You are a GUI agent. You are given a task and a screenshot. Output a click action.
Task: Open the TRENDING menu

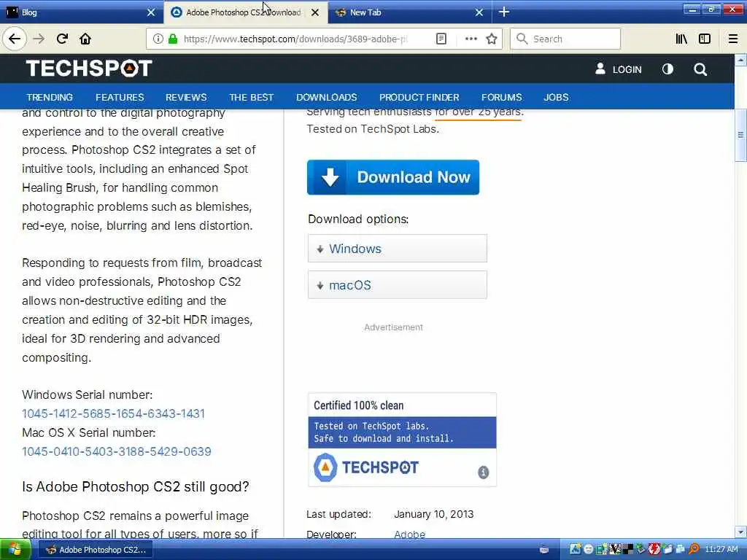[x=50, y=97]
